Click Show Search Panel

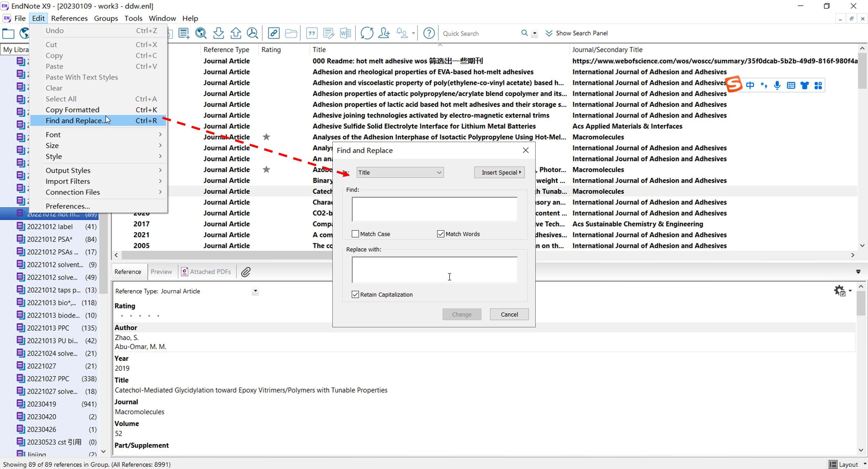[577, 33]
